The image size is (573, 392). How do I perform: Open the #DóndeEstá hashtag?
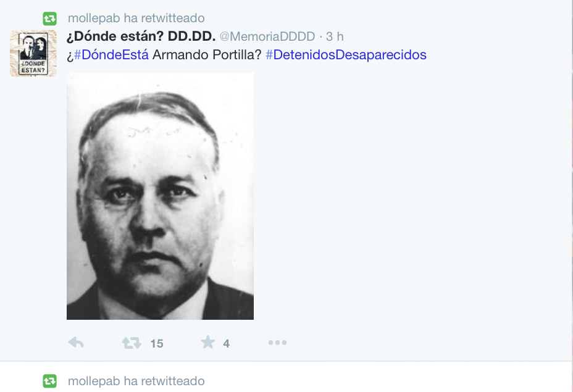click(112, 55)
